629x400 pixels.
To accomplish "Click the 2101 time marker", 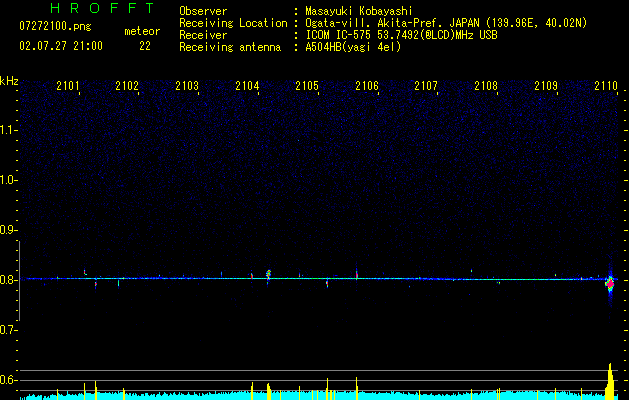I will [68, 85].
